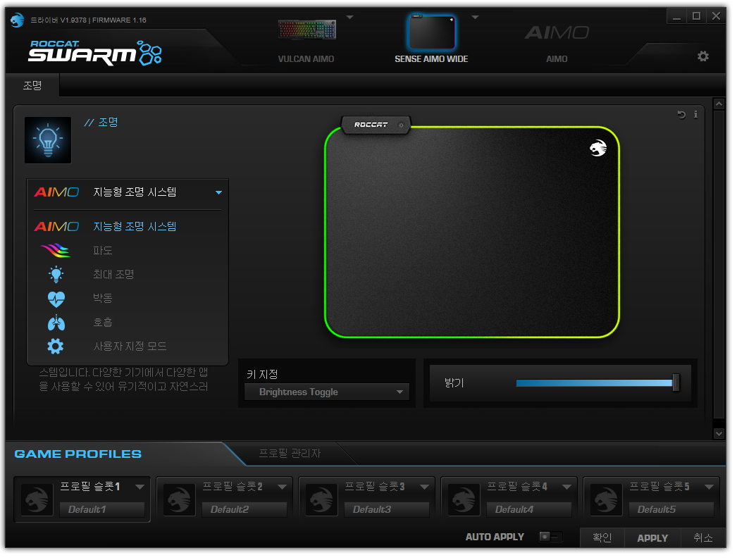Click the Roccat Swarm logo
This screenshot has height=560, width=737.
95,53
